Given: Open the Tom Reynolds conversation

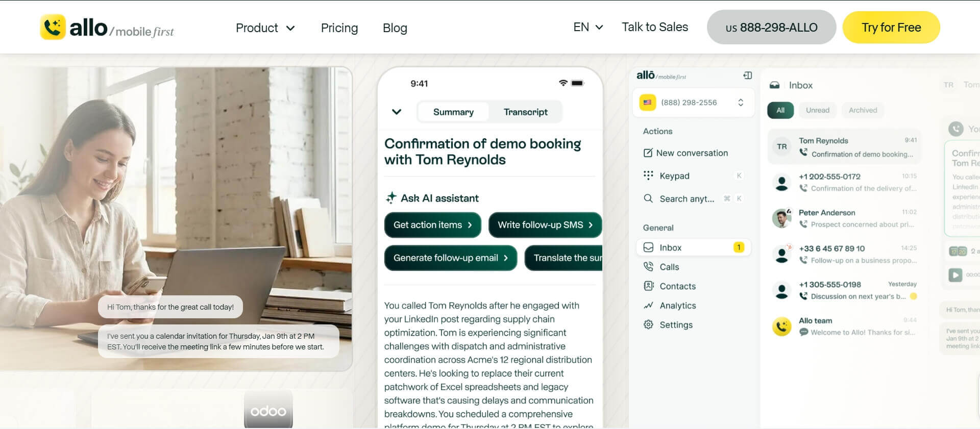Looking at the screenshot, I should pyautogui.click(x=844, y=147).
